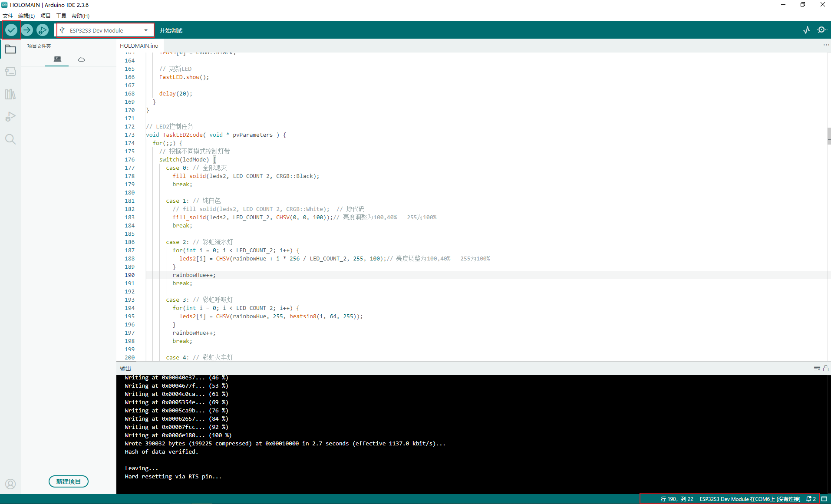
Task: Click the editor vertical scrollbar thumb
Action: pos(829,136)
